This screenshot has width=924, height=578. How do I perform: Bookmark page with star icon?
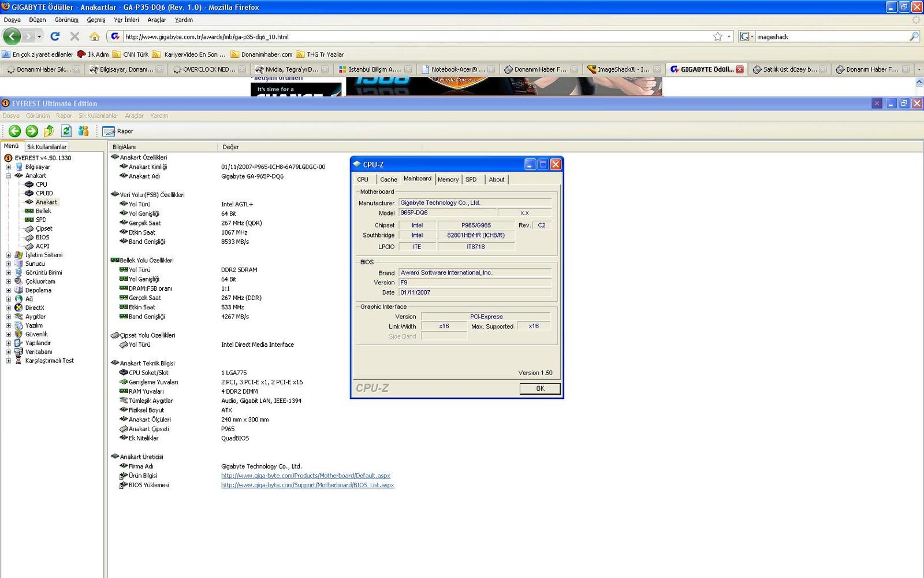pos(717,36)
